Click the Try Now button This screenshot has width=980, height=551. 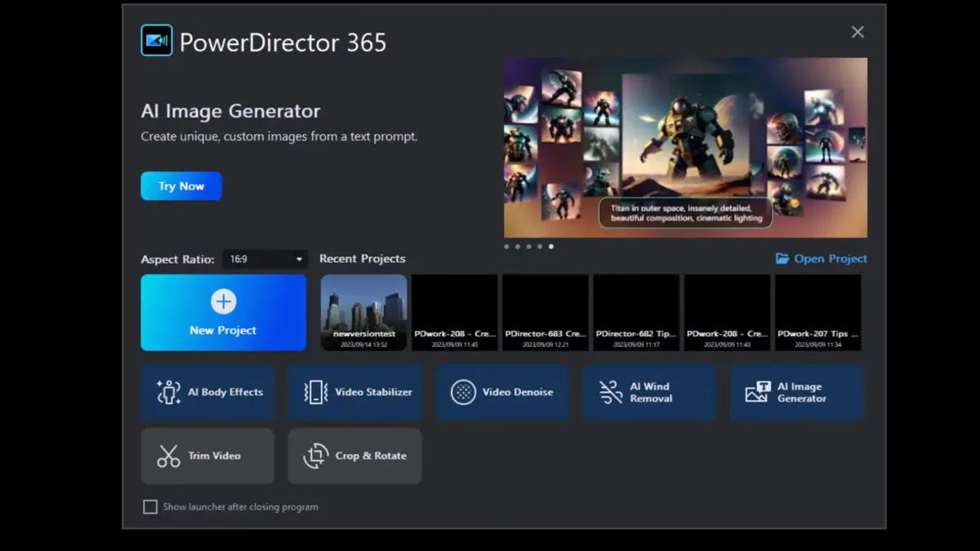pos(180,185)
